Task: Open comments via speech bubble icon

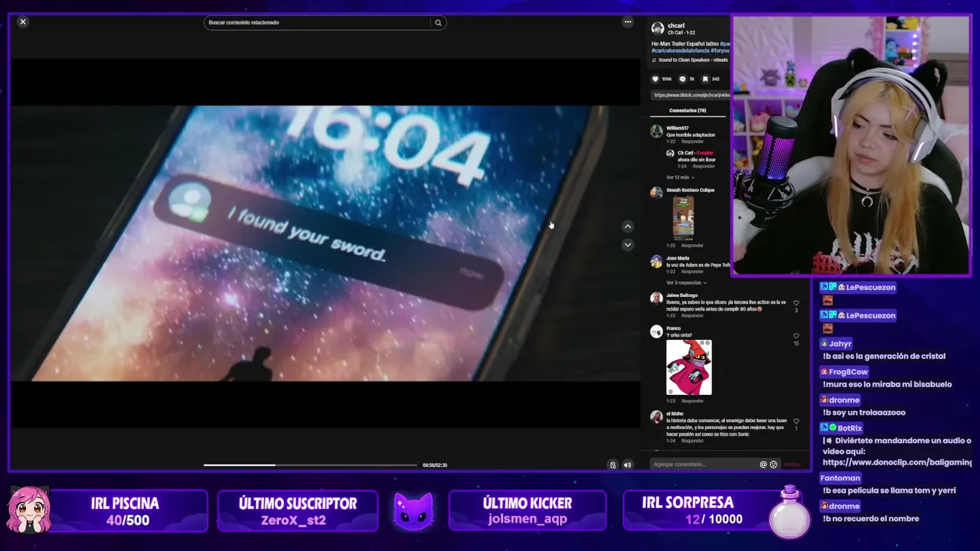Action: click(682, 79)
